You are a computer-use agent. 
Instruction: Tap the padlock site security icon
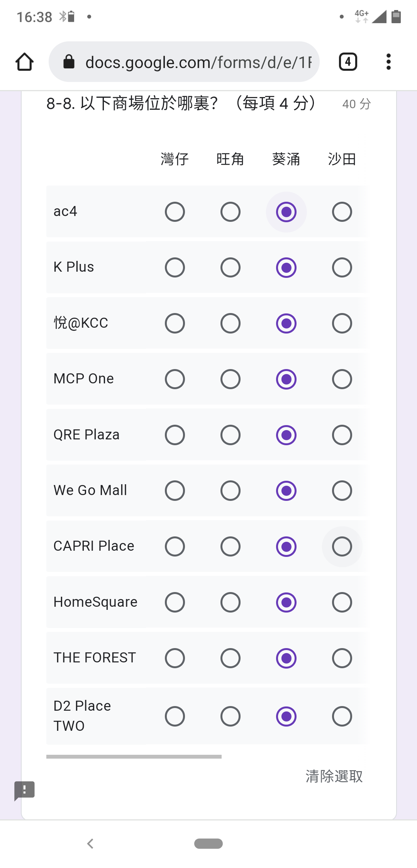pyautogui.click(x=69, y=61)
